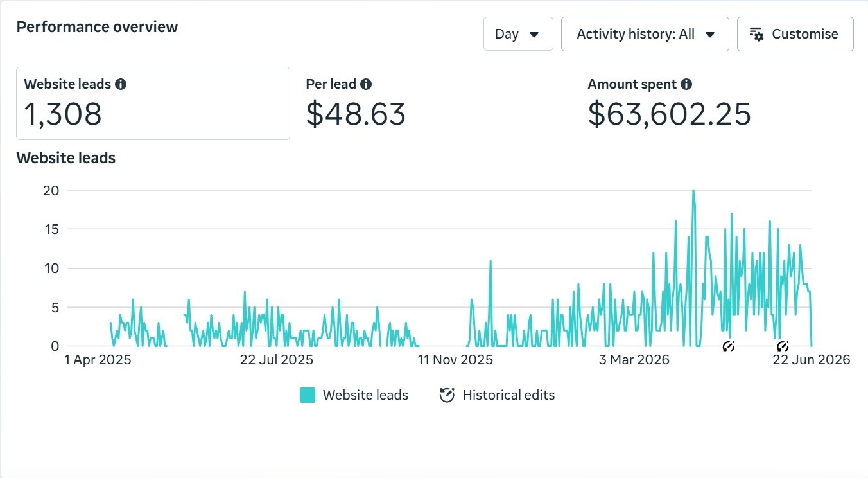This screenshot has height=478, width=868.
Task: Click the Per lead metric label
Action: point(331,84)
